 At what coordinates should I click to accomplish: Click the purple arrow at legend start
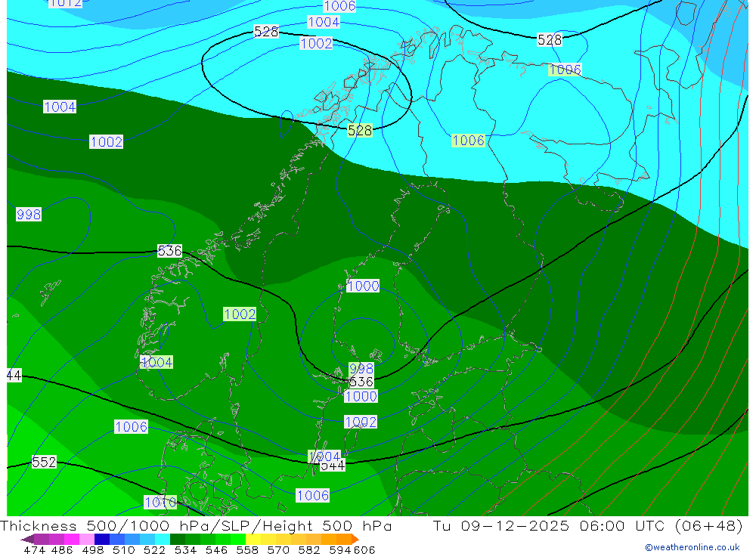[27, 539]
